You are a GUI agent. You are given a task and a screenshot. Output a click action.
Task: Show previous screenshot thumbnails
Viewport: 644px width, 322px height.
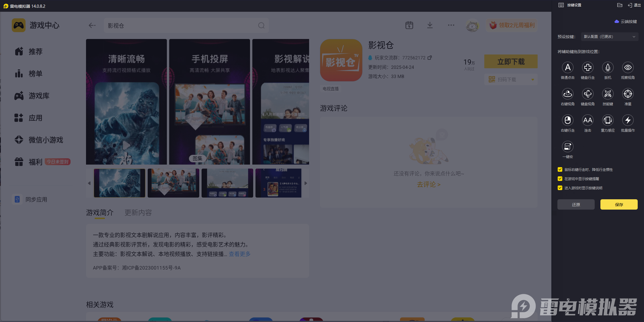tap(89, 183)
